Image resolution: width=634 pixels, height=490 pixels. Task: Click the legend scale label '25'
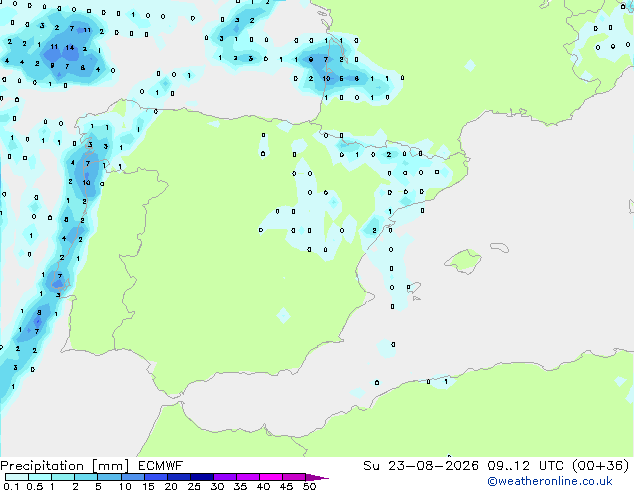click(194, 486)
